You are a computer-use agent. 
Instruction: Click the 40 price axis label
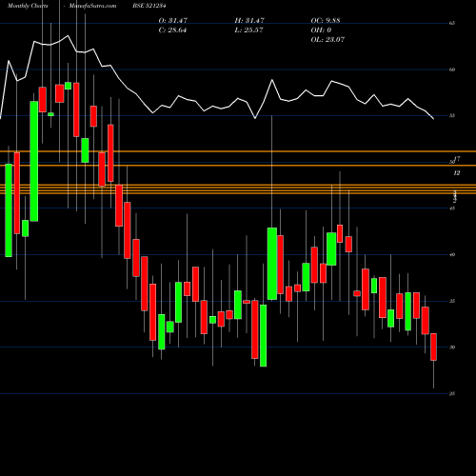452,254
